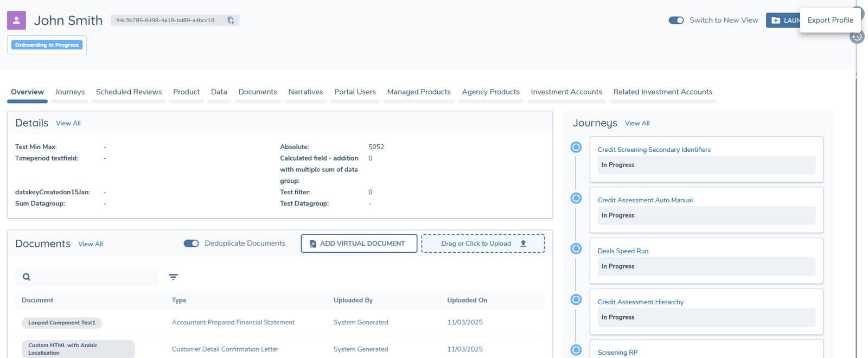This screenshot has width=868, height=358.
Task: Toggle Deduplicate Documents switch
Action: (x=191, y=244)
